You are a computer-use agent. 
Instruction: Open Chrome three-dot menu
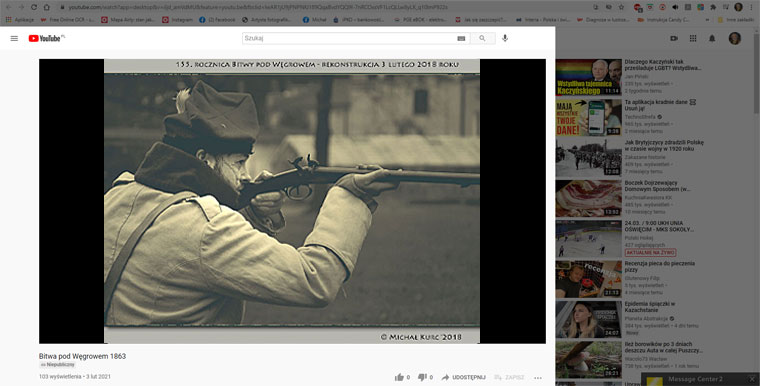[751, 7]
